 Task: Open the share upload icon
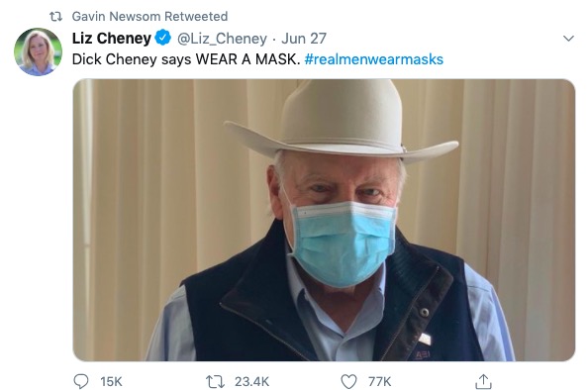483,381
